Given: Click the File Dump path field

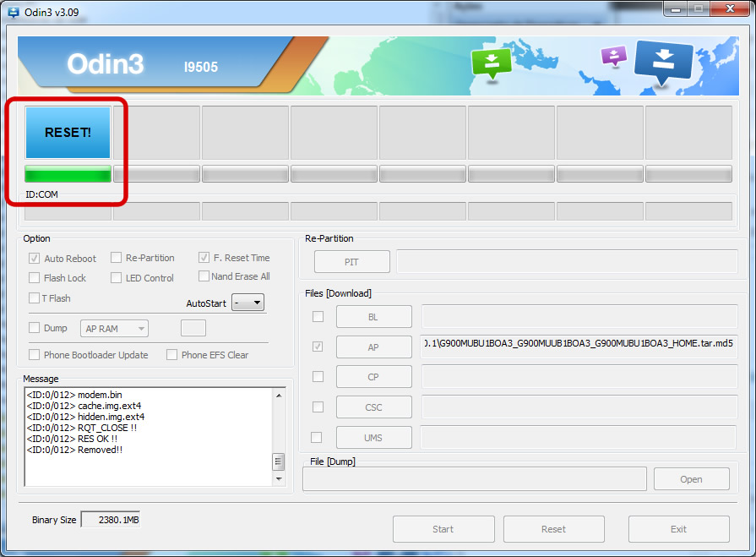Looking at the screenshot, I should pyautogui.click(x=475, y=479).
